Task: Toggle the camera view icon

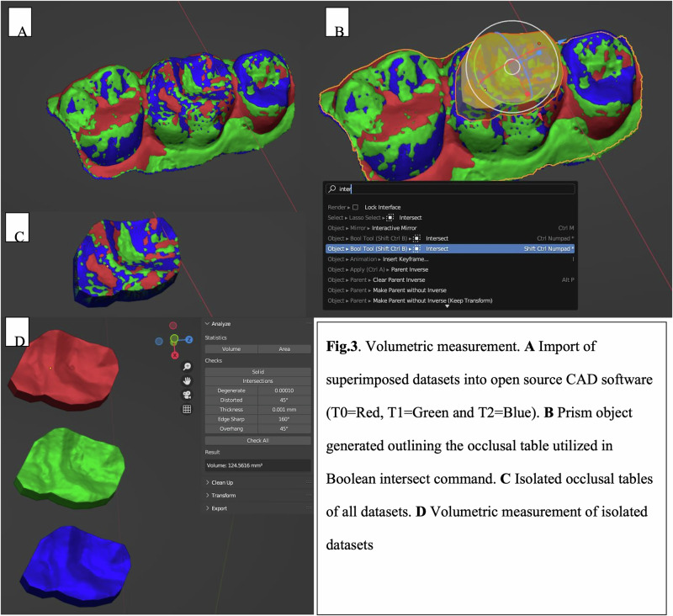Action: 187,395
